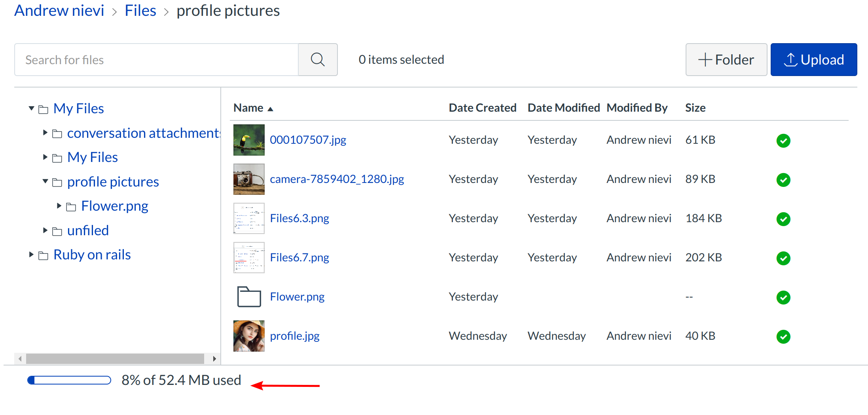868x415 pixels.
Task: Toggle published status of camera-7859402_1280.jpg
Action: pyautogui.click(x=783, y=180)
